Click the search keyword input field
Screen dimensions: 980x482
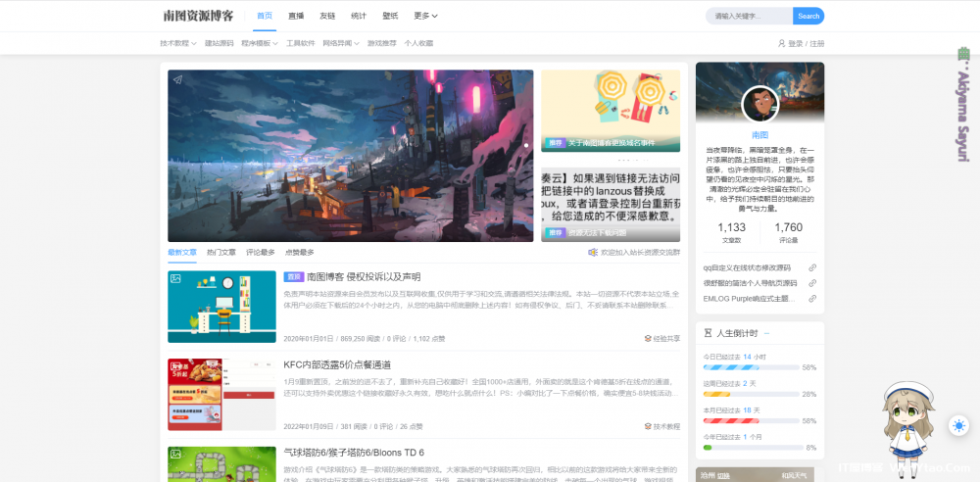[750, 17]
